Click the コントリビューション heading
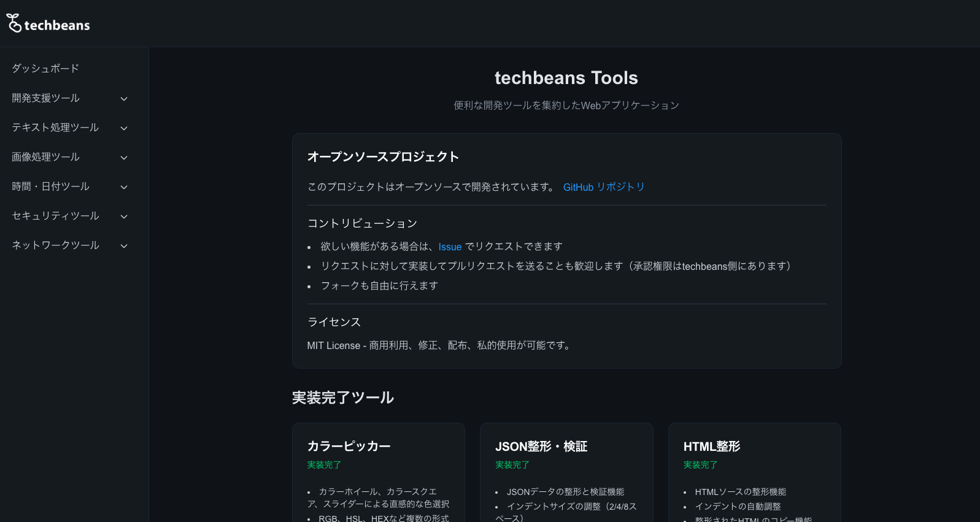This screenshot has width=980, height=522. click(x=362, y=223)
